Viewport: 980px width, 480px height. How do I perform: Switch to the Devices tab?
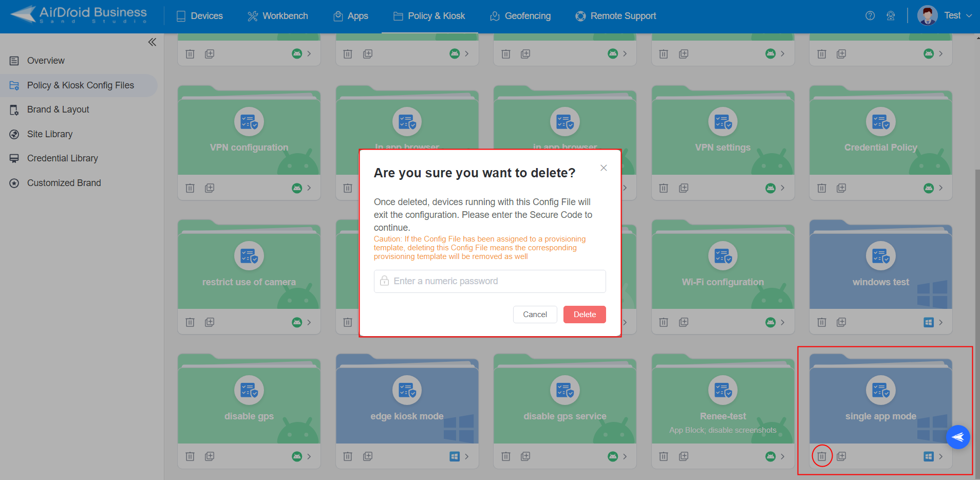pos(199,15)
